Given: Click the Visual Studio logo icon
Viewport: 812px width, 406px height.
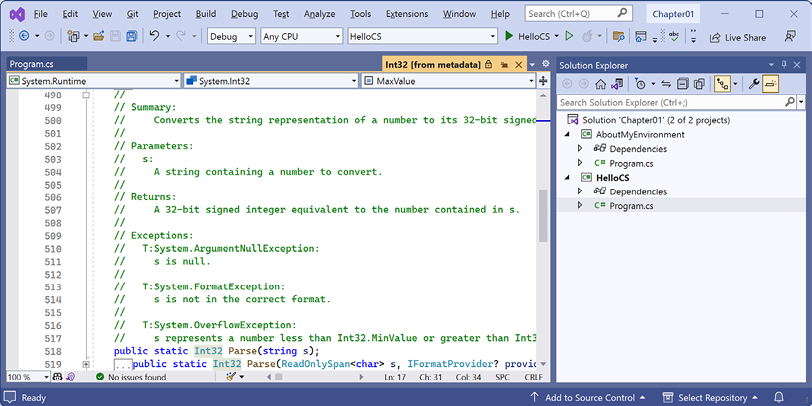Looking at the screenshot, I should click(x=17, y=14).
